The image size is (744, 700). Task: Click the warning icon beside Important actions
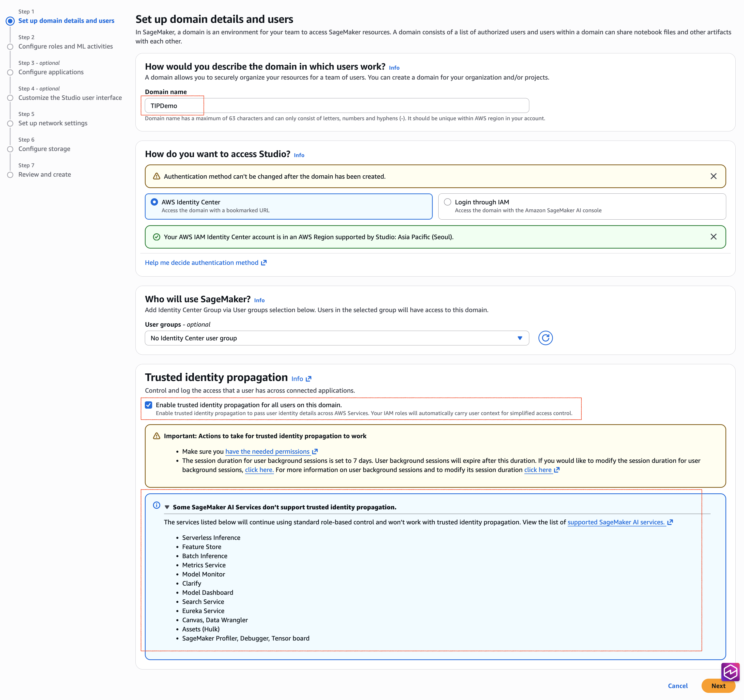(x=157, y=436)
